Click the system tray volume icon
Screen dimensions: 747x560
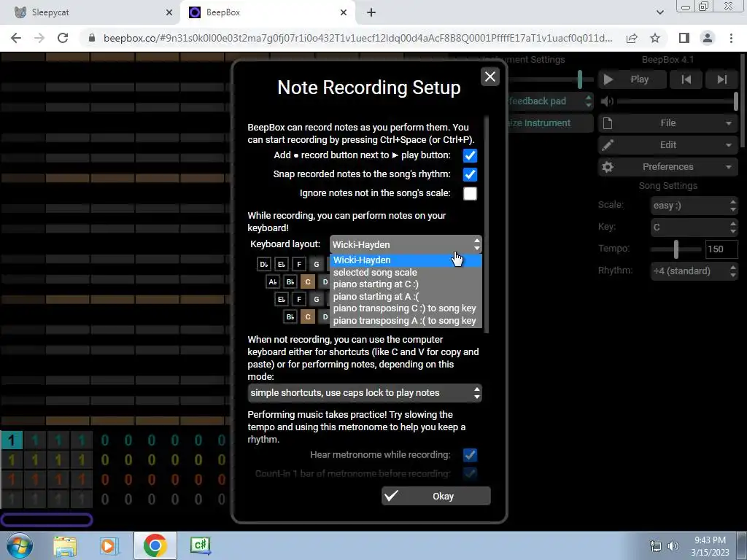click(673, 546)
